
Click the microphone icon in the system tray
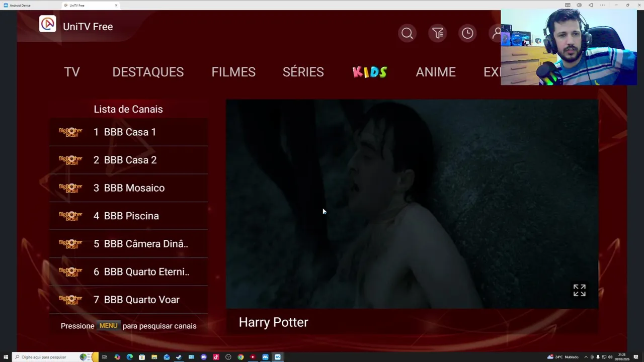(598, 357)
